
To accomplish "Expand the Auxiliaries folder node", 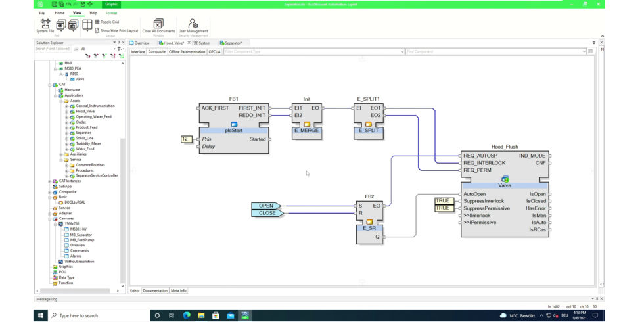I will (61, 154).
